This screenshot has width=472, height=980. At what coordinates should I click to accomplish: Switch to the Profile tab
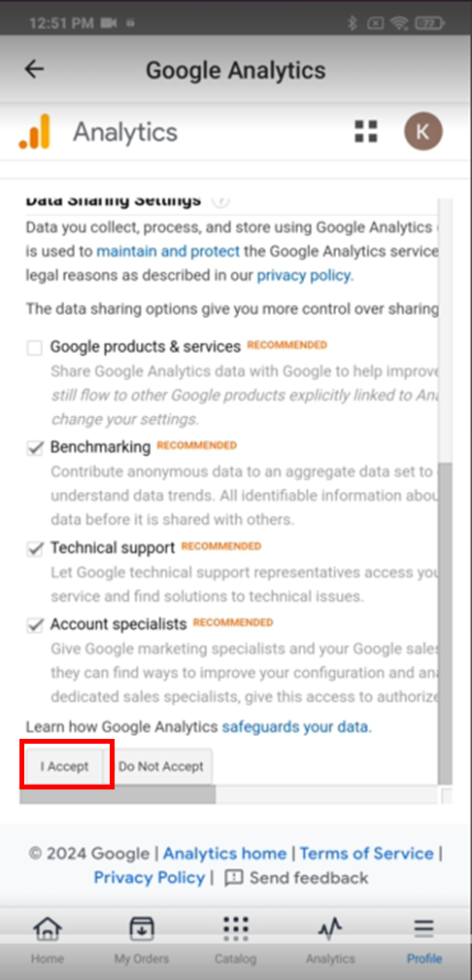point(423,940)
